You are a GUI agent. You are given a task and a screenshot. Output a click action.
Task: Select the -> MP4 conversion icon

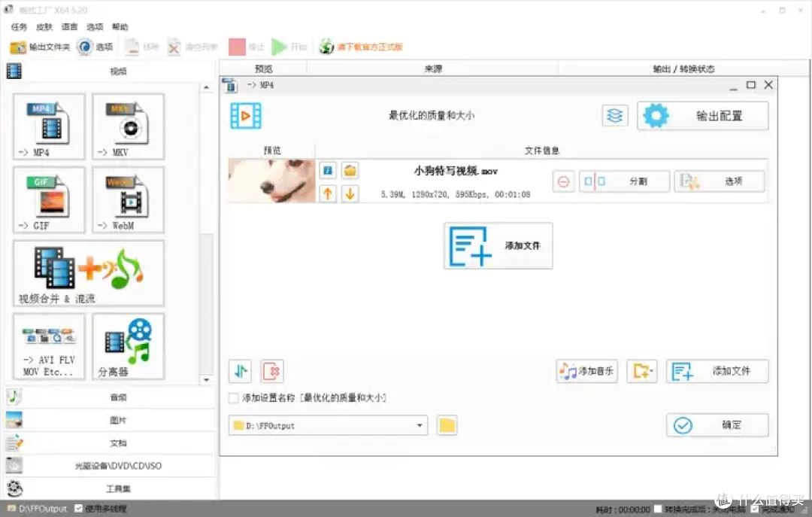pos(49,126)
